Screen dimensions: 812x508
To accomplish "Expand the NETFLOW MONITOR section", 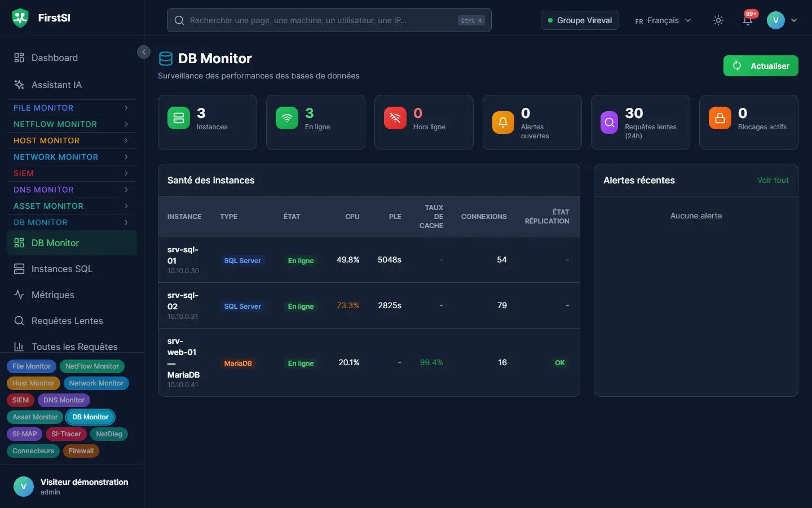I will click(72, 124).
